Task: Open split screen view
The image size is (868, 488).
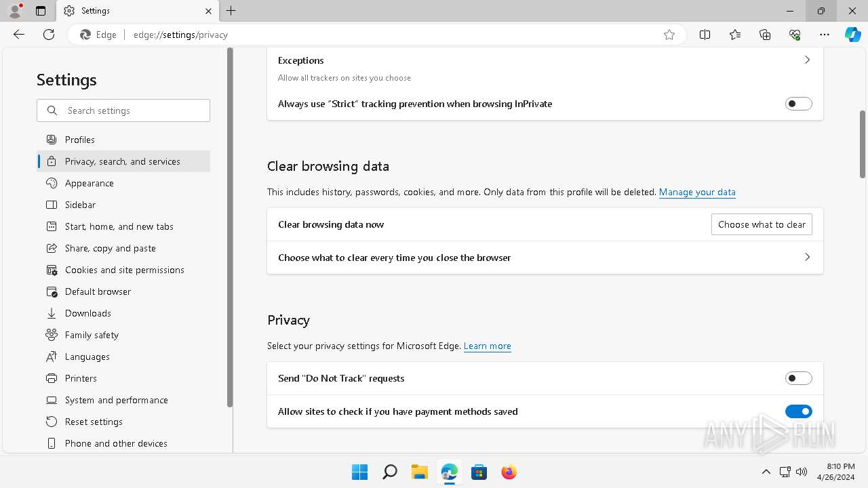Action: tap(705, 35)
